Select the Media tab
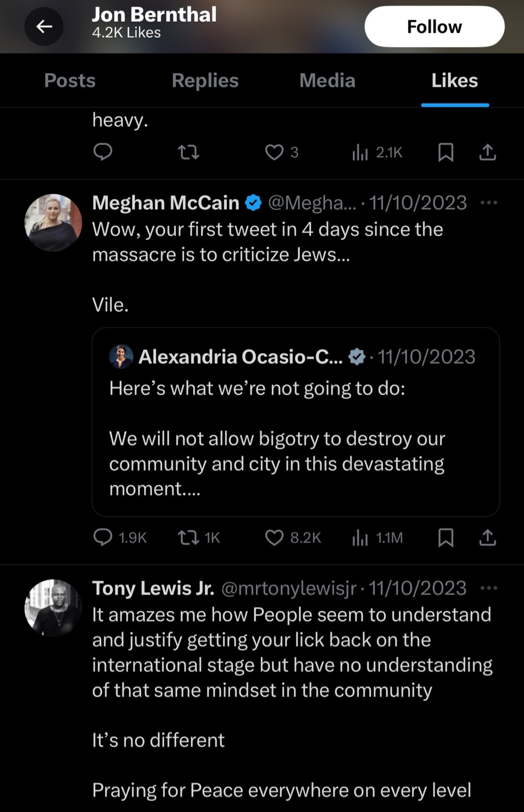 click(x=328, y=81)
